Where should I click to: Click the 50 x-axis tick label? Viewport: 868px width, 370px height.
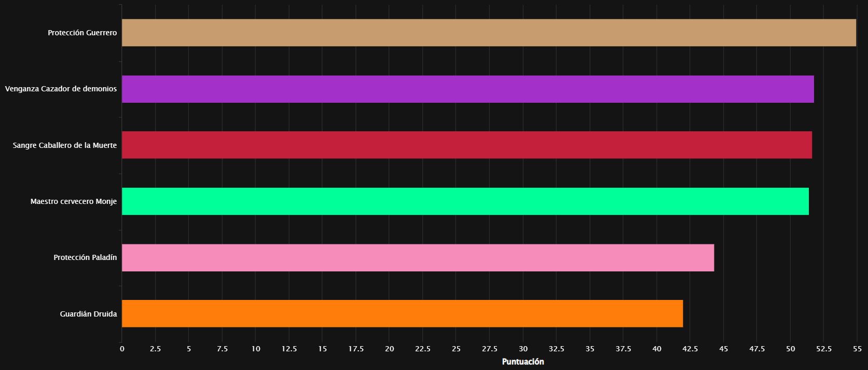[x=790, y=349]
